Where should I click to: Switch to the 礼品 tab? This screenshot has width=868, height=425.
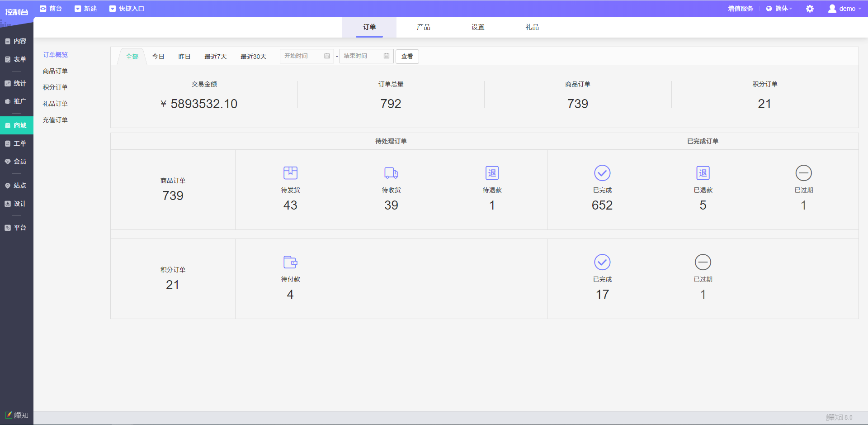tap(532, 27)
